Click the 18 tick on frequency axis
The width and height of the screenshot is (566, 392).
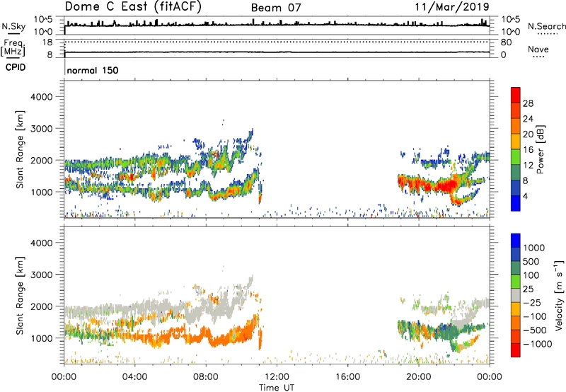coord(47,42)
